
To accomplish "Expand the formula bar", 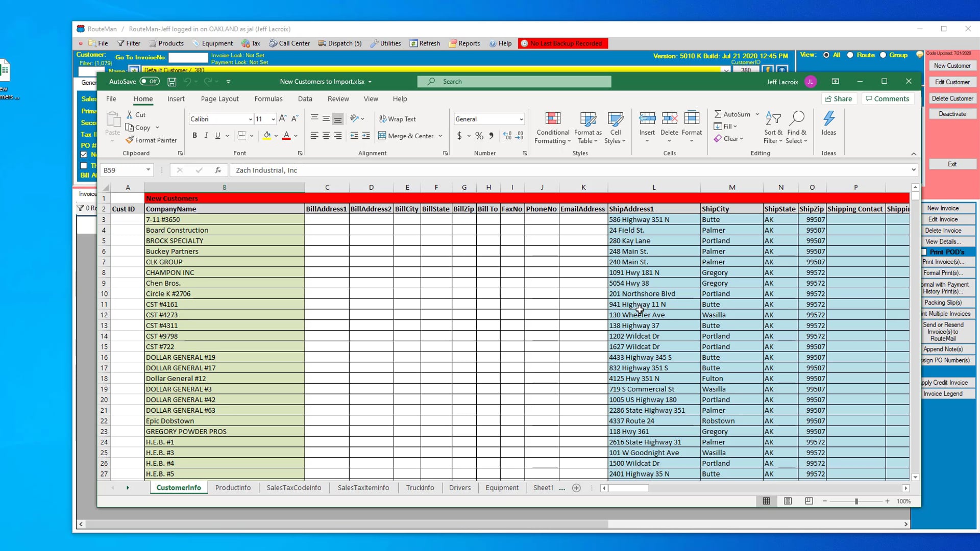I will coord(913,170).
